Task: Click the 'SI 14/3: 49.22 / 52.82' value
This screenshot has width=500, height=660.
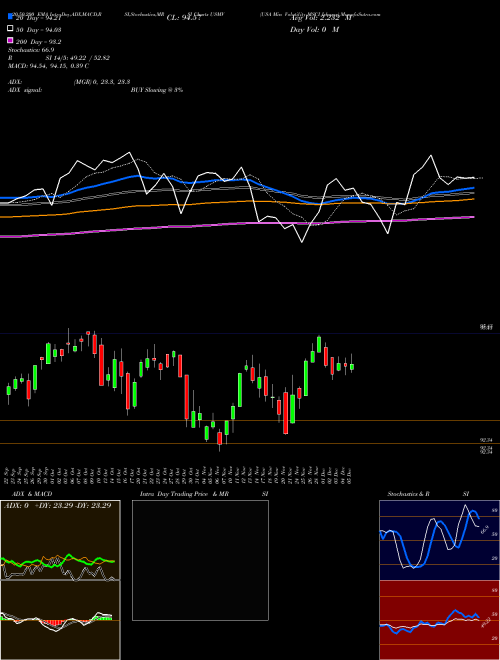Action: 78,58
